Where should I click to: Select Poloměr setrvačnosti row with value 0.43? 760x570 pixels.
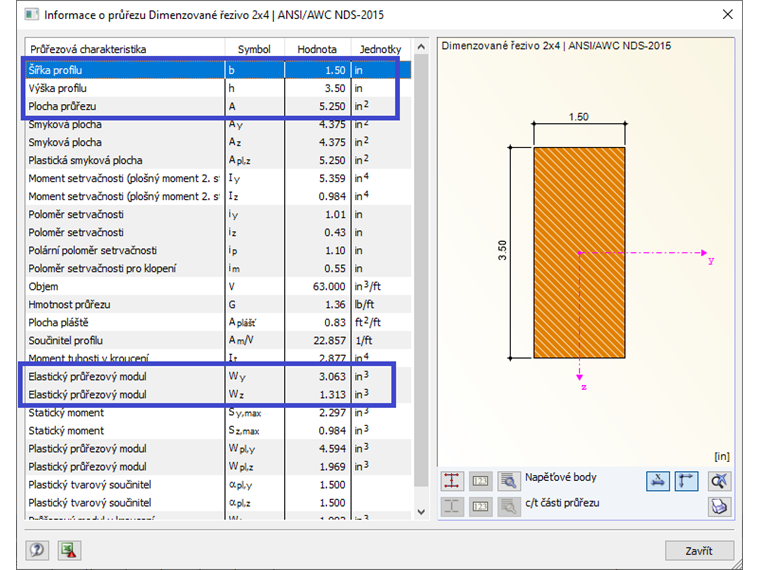[x=218, y=232]
